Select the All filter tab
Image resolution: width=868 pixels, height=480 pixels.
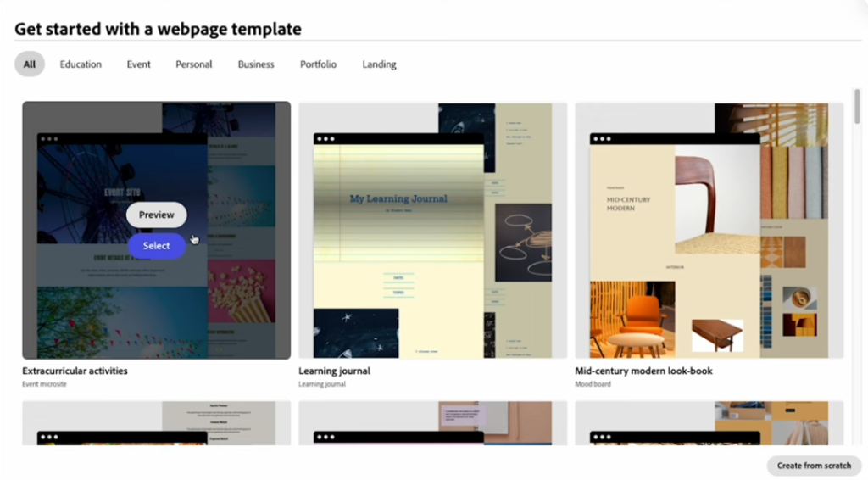tap(30, 64)
